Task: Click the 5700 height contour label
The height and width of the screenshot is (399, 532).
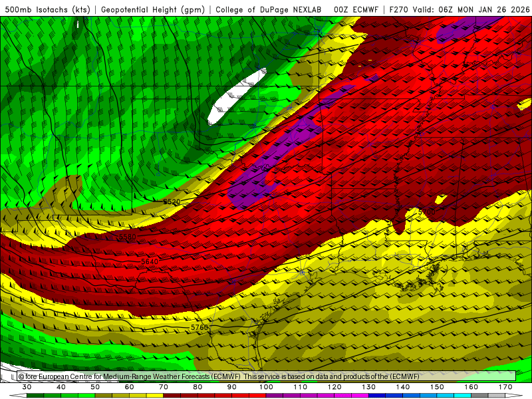Action: tap(426, 212)
